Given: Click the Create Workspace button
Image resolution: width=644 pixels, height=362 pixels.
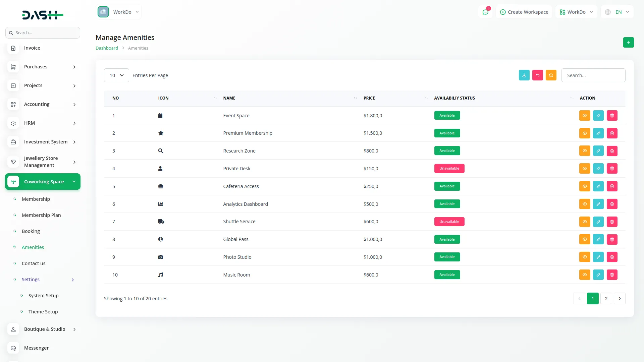Looking at the screenshot, I should [x=524, y=12].
